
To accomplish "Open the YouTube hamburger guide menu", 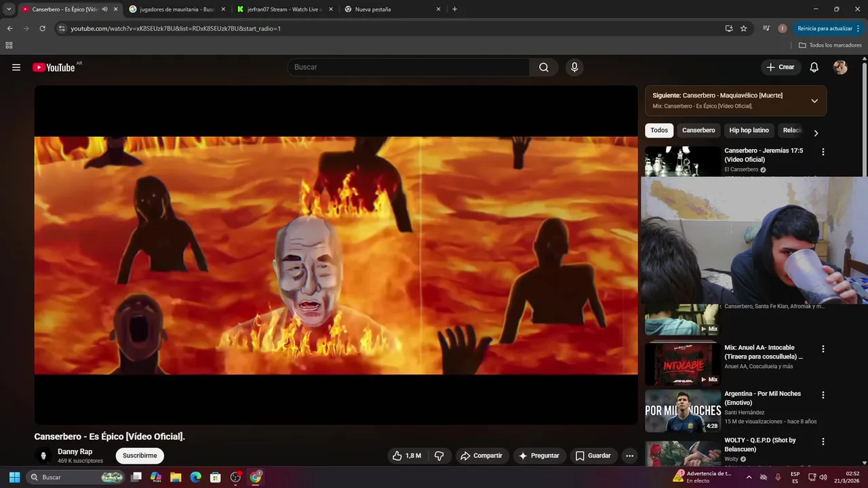I will pyautogui.click(x=16, y=67).
